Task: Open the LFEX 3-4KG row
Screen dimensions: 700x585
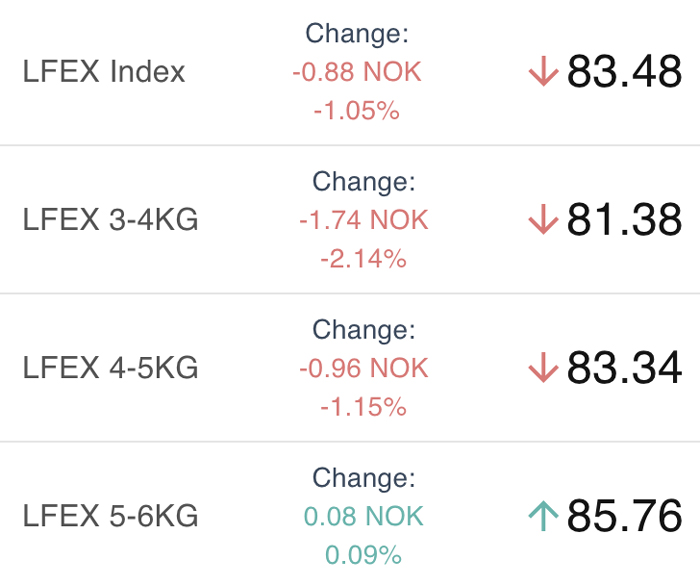Action: point(350,219)
